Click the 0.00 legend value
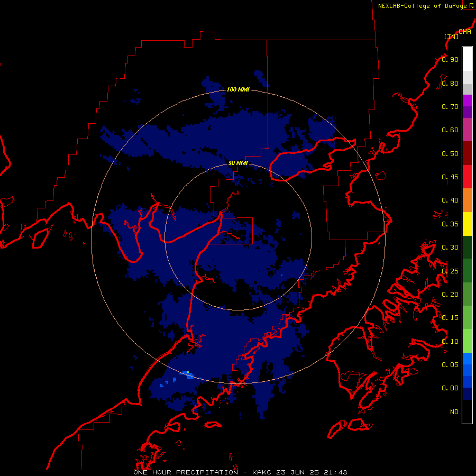The height and width of the screenshot is (476, 476). (x=450, y=388)
